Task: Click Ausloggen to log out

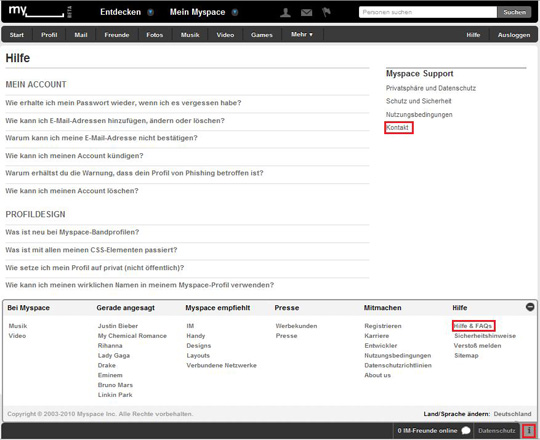Action: click(x=514, y=35)
